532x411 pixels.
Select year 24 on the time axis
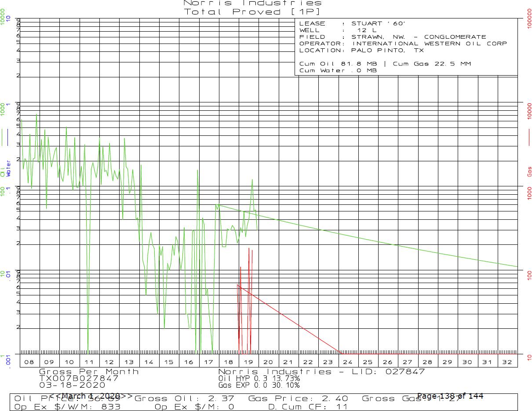point(348,362)
